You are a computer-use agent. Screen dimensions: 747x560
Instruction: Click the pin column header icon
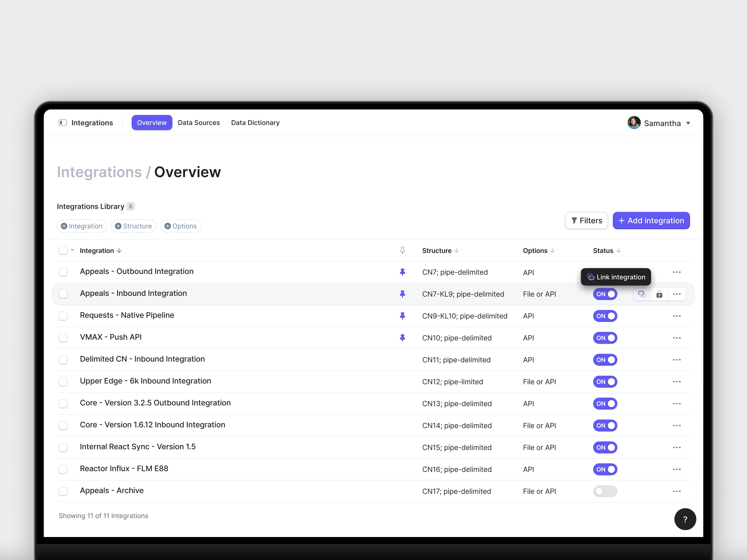coord(402,250)
